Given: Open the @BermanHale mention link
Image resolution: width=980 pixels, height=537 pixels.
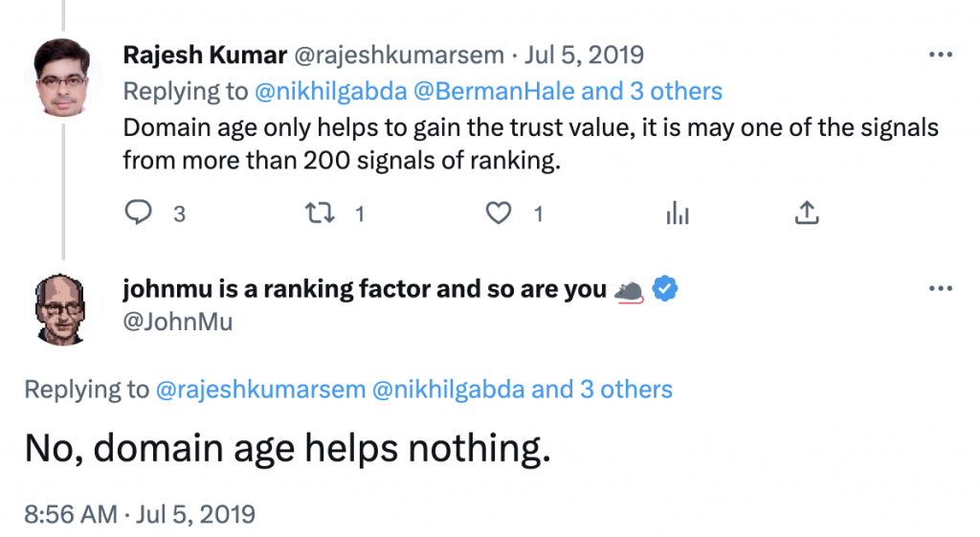Looking at the screenshot, I should click(494, 91).
